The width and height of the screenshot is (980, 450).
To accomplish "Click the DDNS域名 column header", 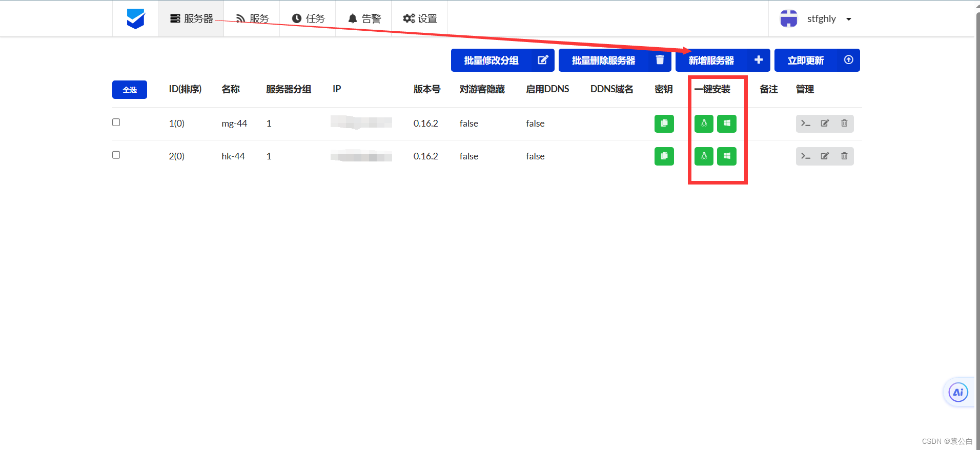I will [611, 89].
